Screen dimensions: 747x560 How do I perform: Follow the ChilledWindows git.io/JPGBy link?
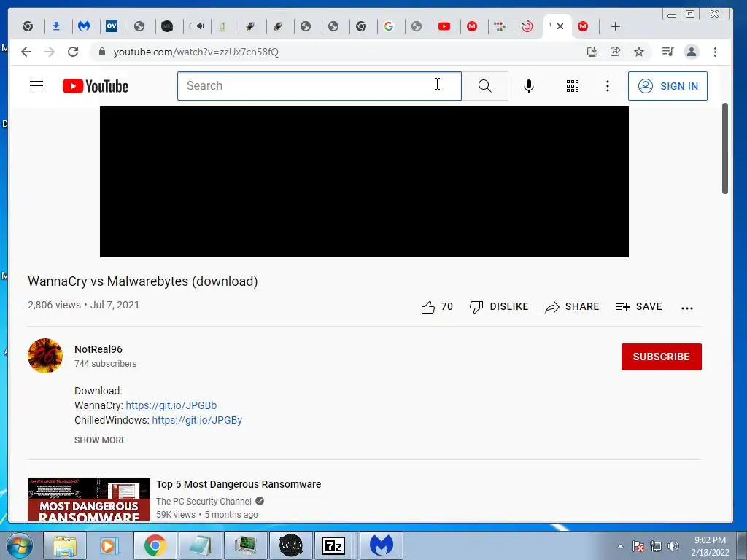coord(197,420)
